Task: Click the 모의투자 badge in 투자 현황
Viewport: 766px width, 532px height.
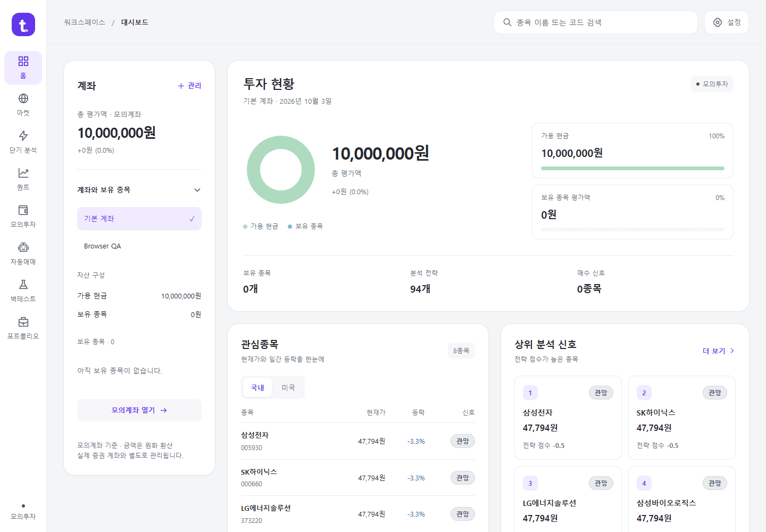Action: pos(712,84)
